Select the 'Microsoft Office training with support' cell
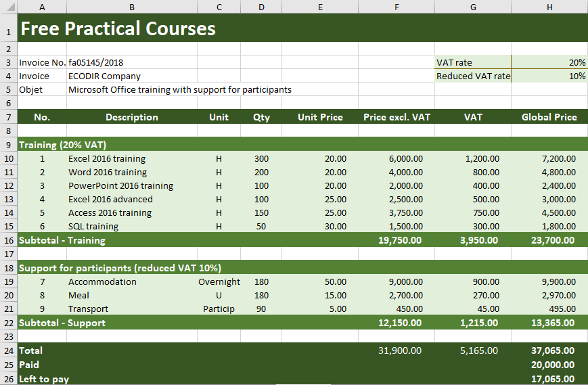The height and width of the screenshot is (385, 588). coord(179,89)
